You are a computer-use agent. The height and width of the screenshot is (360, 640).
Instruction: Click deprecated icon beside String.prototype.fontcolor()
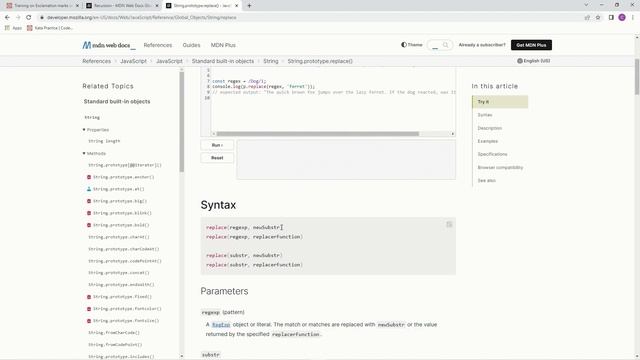click(x=89, y=309)
